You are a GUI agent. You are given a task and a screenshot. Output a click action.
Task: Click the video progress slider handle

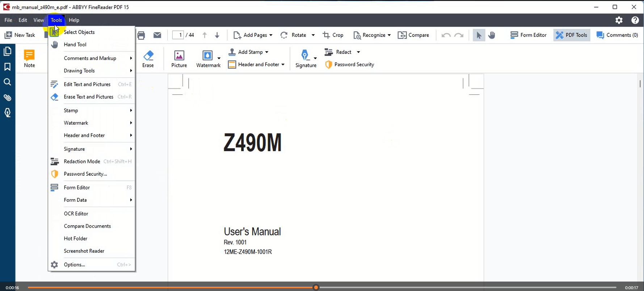316,287
